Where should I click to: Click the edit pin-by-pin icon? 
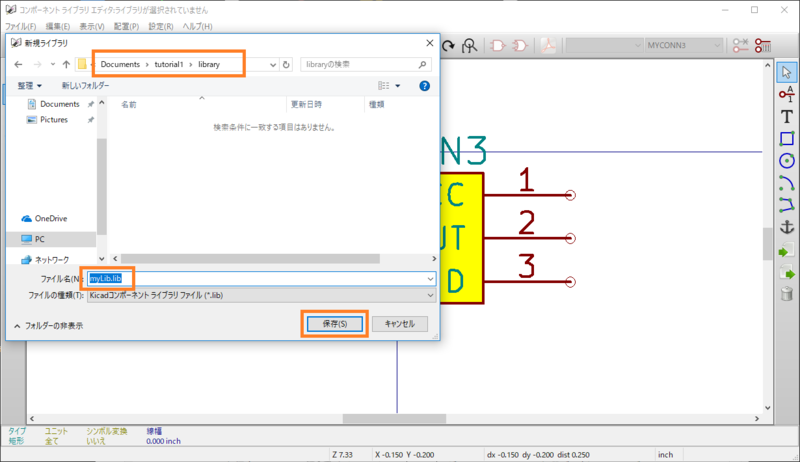740,45
